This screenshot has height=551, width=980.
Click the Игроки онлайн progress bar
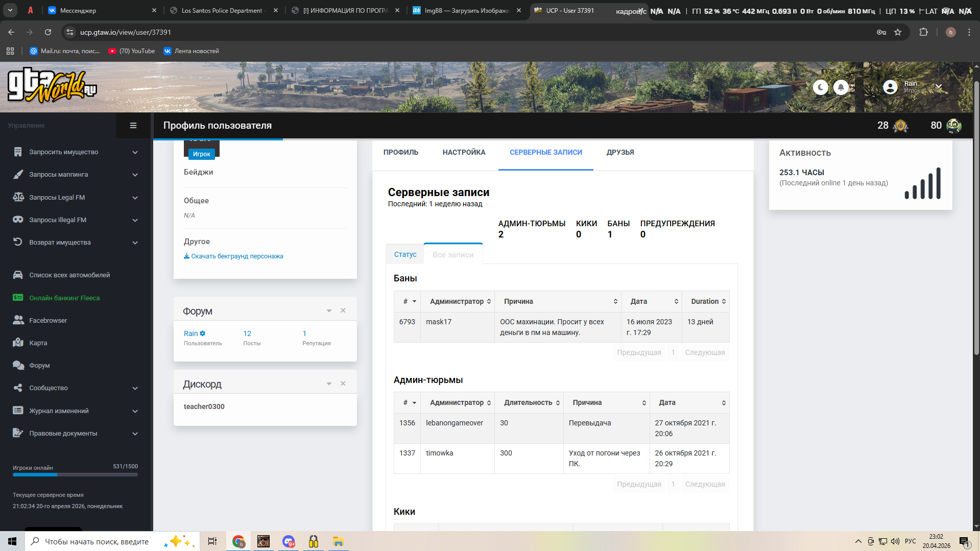[x=75, y=475]
